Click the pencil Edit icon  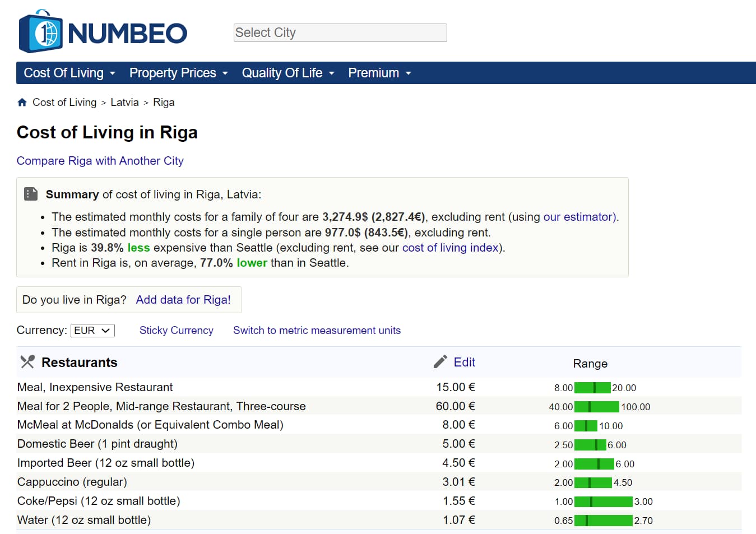[x=440, y=361]
